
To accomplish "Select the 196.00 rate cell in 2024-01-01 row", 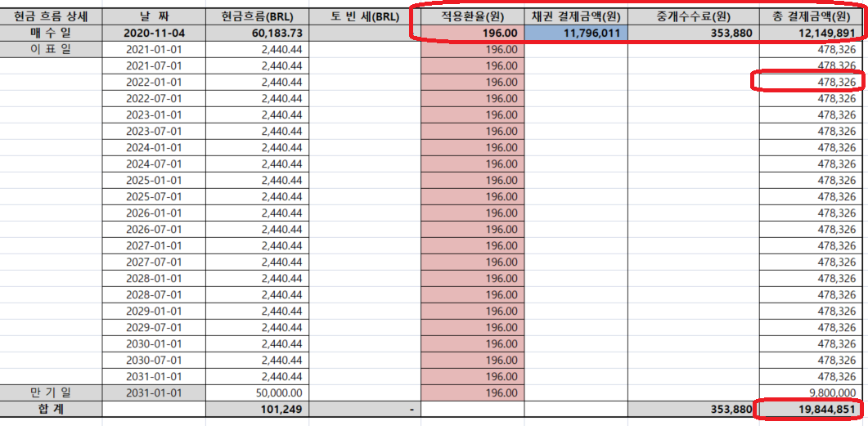I will (x=472, y=148).
